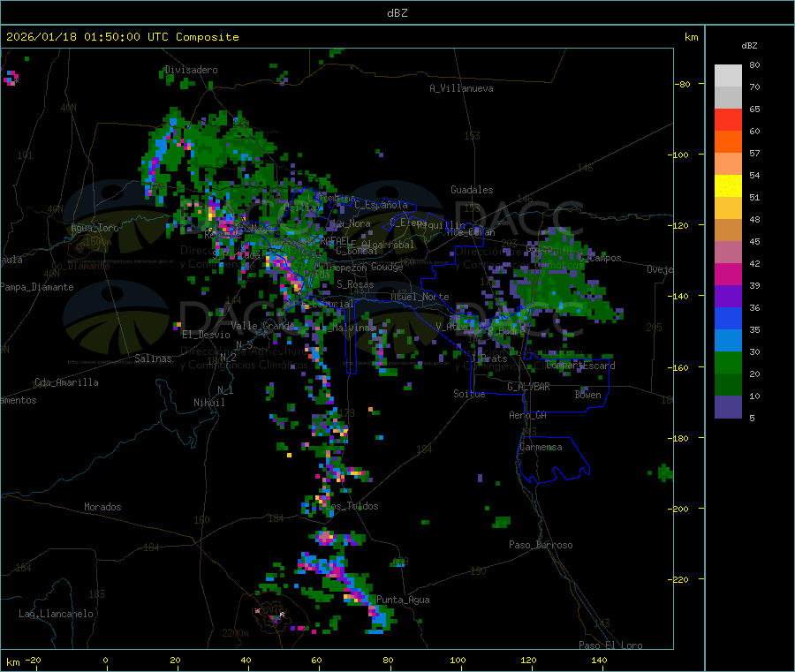Click the C_Campos place label
Image resolution: width=795 pixels, height=672 pixels.
pos(601,258)
